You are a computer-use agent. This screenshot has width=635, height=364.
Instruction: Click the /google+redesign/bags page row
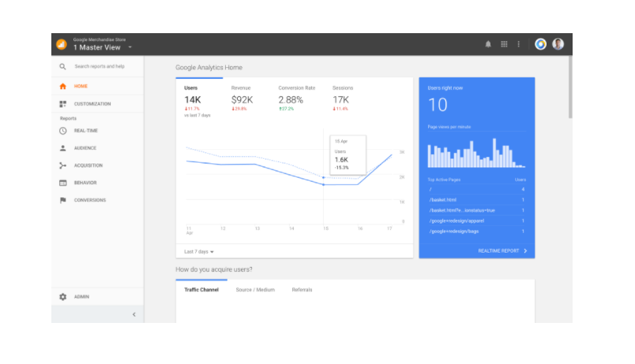(477, 231)
